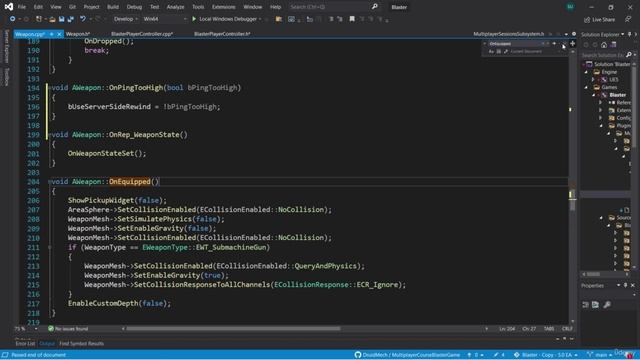Click in the Search (Ctrl+Q) box
Image resolution: width=640 pixels, height=360 pixels.
[329, 7]
